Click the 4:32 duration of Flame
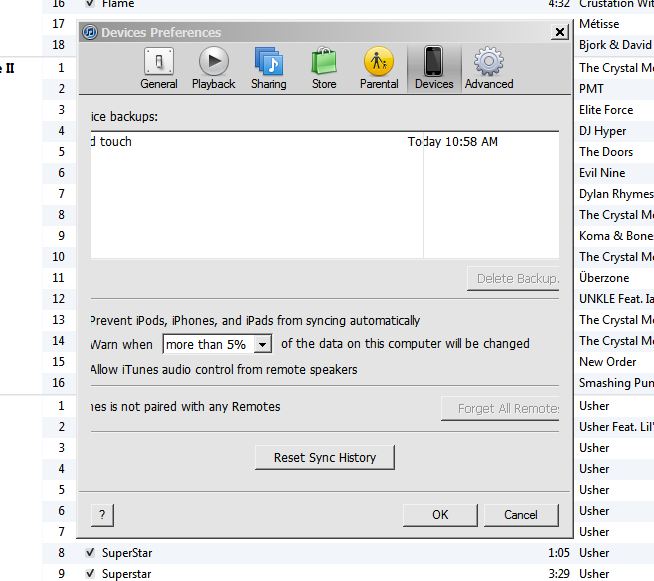 point(559,4)
